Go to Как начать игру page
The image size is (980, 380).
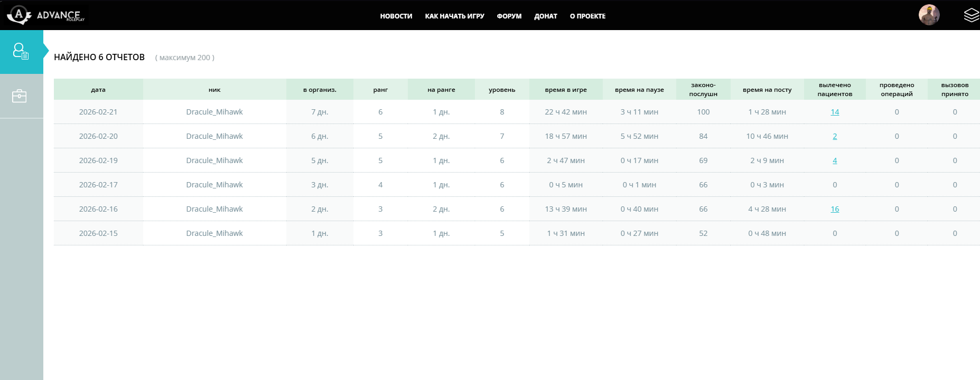[454, 16]
